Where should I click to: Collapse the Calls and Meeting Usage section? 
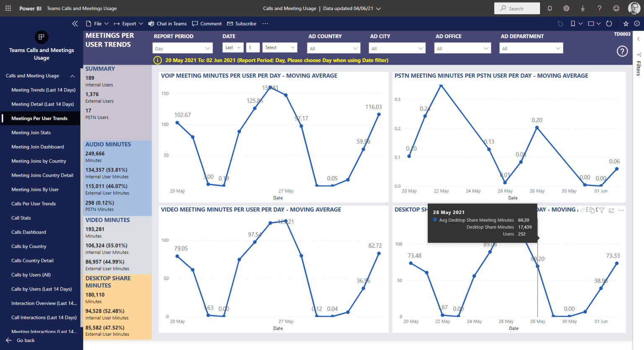(73, 76)
